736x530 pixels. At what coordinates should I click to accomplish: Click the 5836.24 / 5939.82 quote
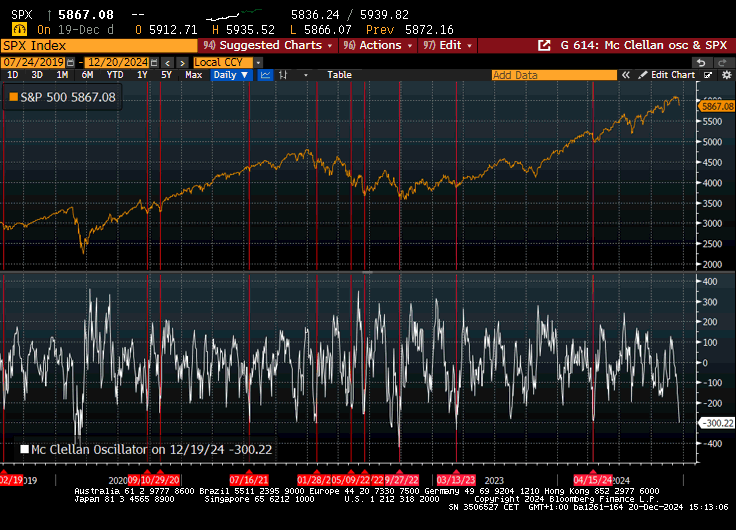350,15
